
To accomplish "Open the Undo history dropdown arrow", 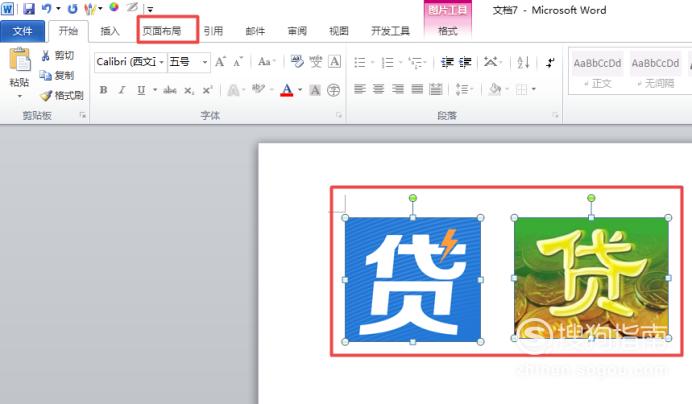I will click(58, 8).
